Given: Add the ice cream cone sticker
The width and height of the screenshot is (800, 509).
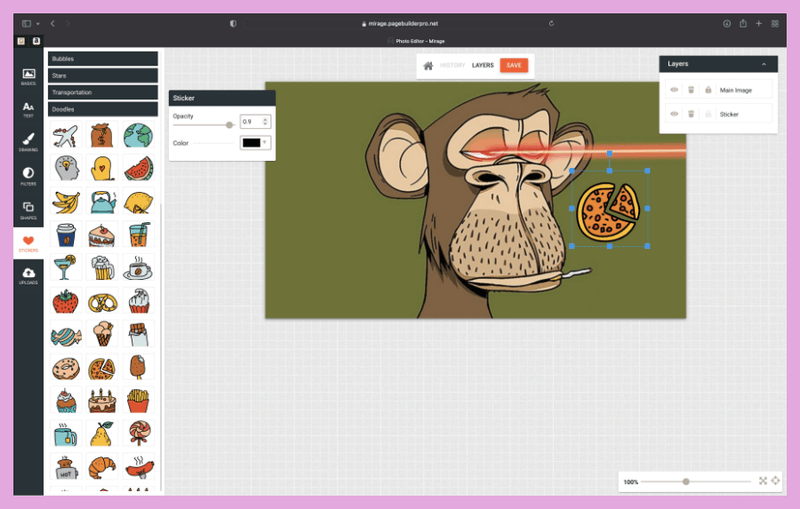Looking at the screenshot, I should pyautogui.click(x=103, y=334).
